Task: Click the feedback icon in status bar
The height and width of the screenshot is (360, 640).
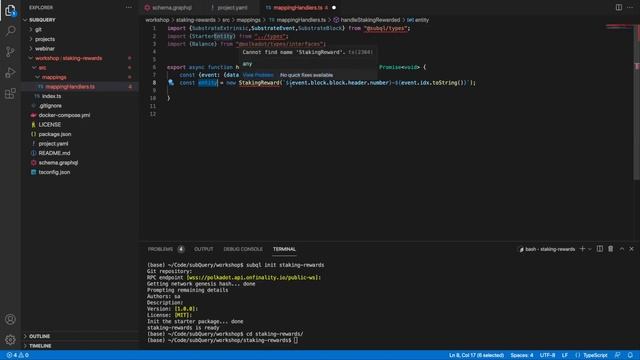Action: (x=618, y=355)
